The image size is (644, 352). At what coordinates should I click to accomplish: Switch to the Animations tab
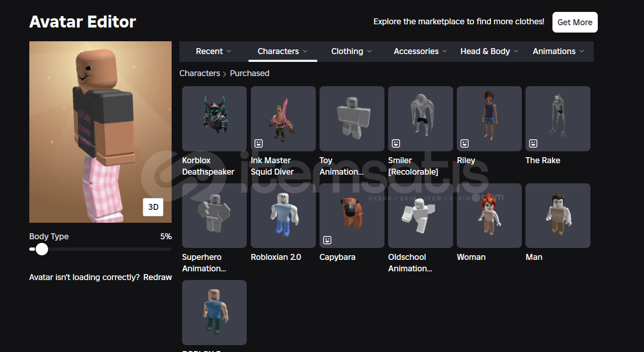click(558, 51)
